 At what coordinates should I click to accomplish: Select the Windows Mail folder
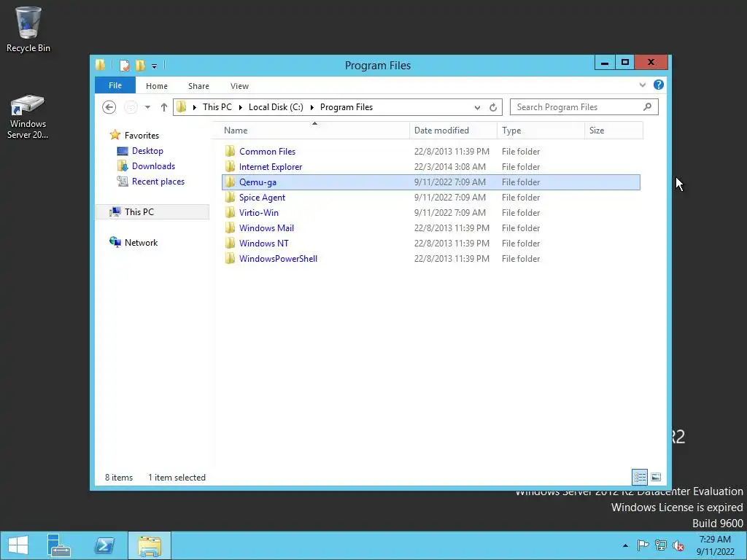(x=266, y=227)
